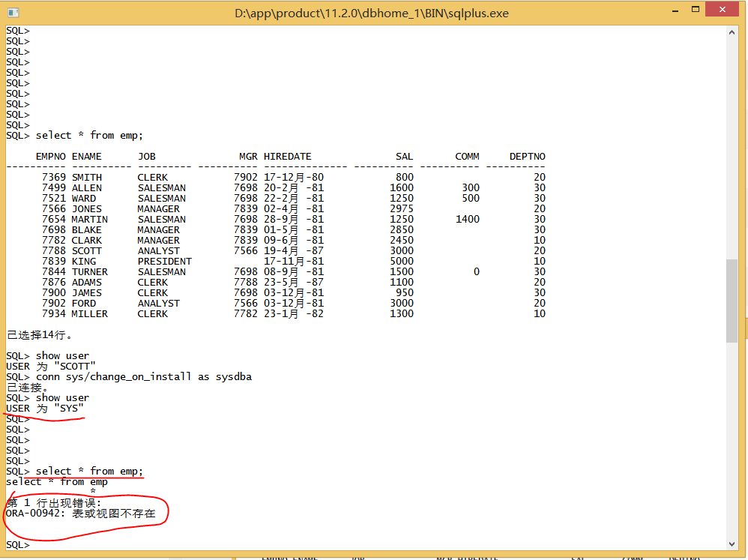The height and width of the screenshot is (560, 748).
Task: Click the COMM column header
Action: pos(467,157)
